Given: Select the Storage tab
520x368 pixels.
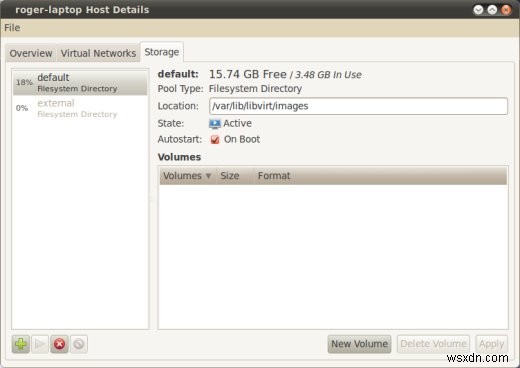Looking at the screenshot, I should pos(162,52).
